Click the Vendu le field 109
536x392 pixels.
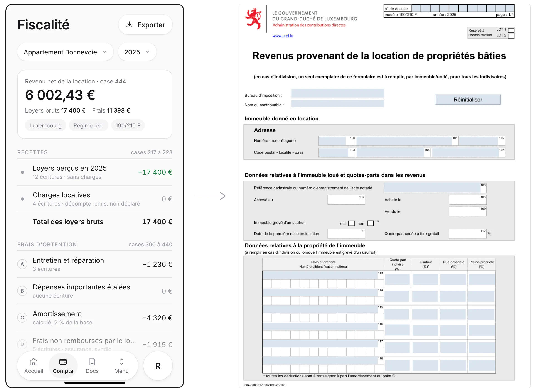467,211
